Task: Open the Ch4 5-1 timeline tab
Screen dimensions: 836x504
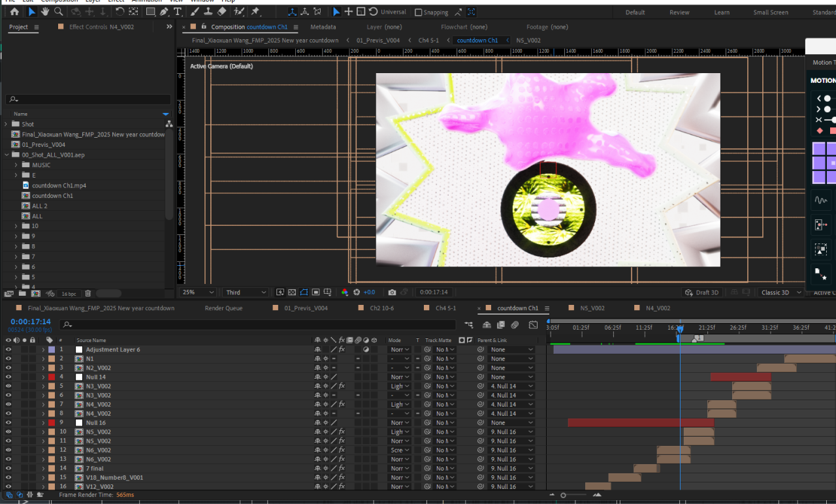Action: click(x=445, y=308)
